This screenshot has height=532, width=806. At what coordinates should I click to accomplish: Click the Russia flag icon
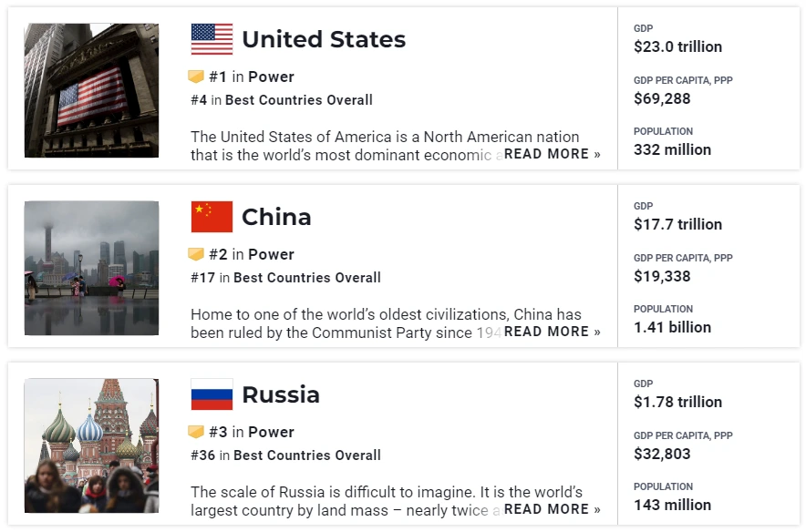point(212,394)
